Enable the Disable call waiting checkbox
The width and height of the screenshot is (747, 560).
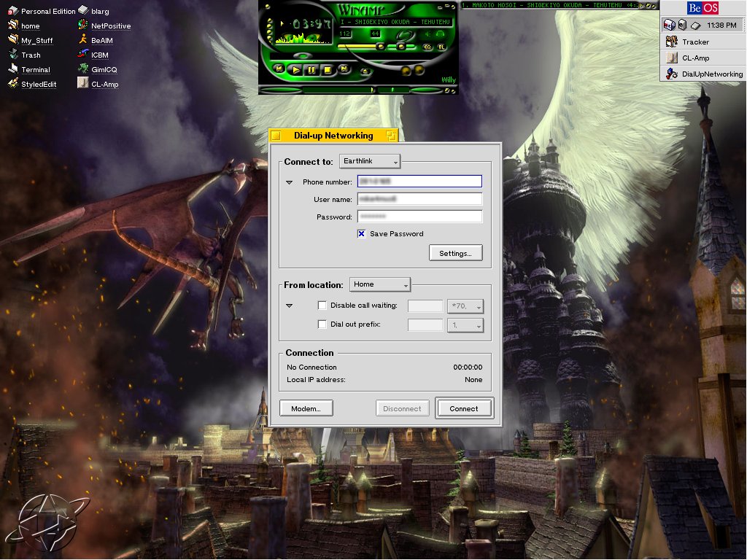[322, 306]
